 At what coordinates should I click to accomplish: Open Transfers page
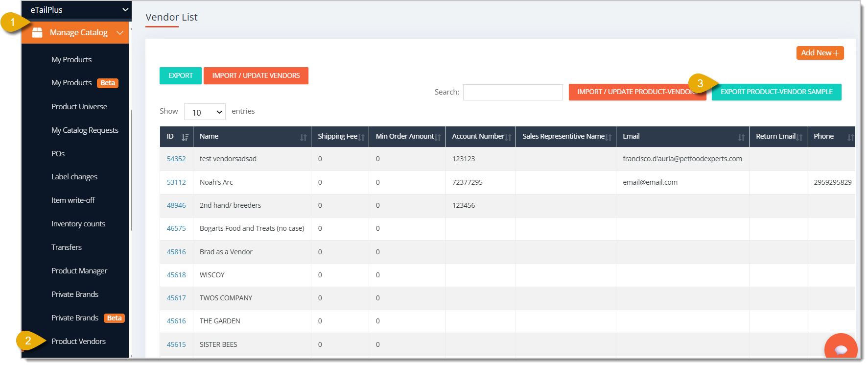[x=67, y=247]
